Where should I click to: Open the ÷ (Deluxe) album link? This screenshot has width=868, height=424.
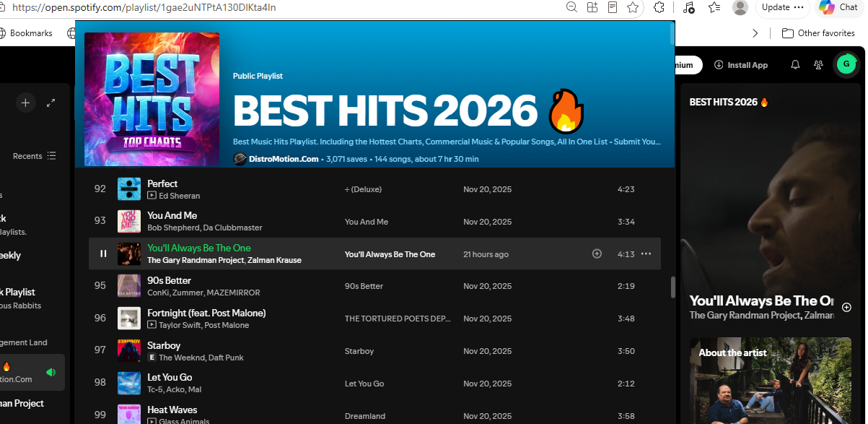tap(363, 189)
